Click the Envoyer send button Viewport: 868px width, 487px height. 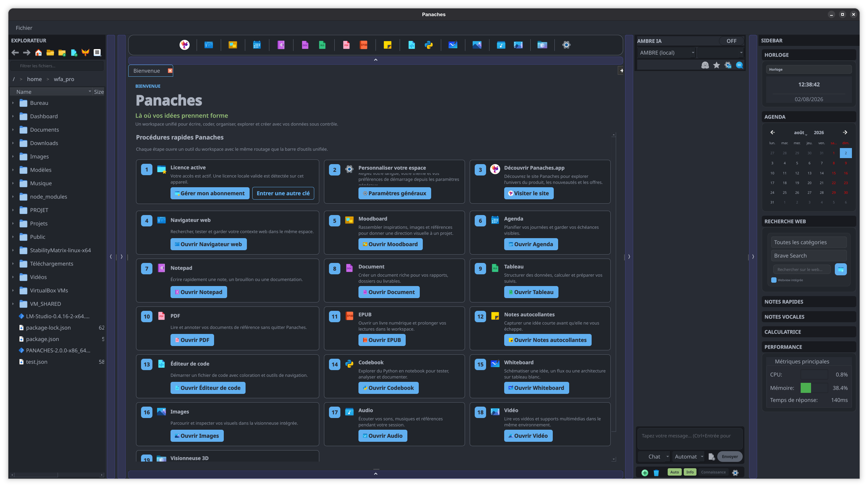730,457
